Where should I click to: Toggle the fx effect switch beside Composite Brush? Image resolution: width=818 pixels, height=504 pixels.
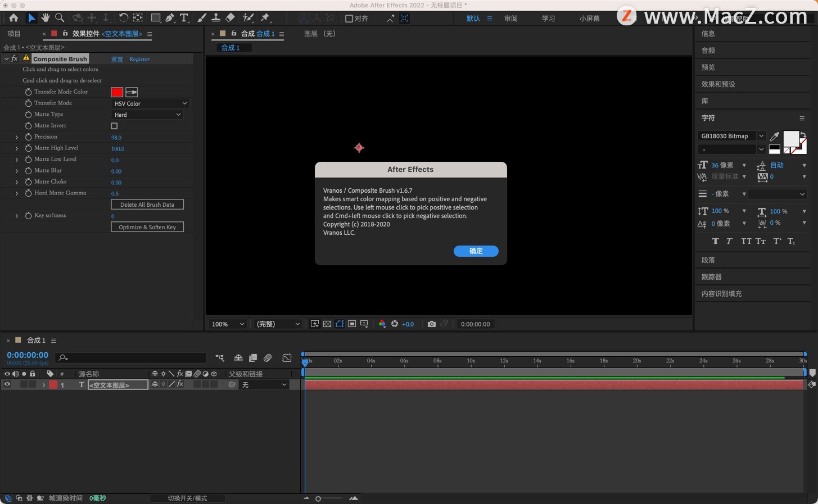(15, 58)
